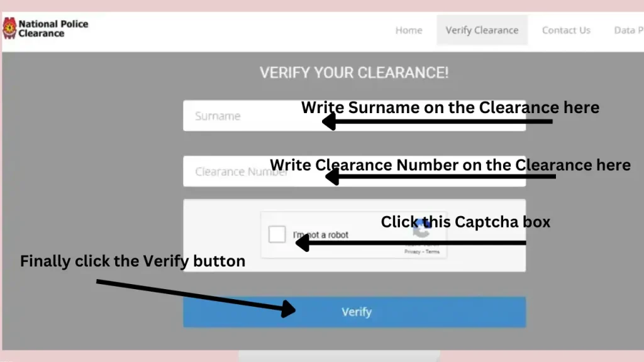
Task: Click the blue Verify button
Action: coord(355,312)
